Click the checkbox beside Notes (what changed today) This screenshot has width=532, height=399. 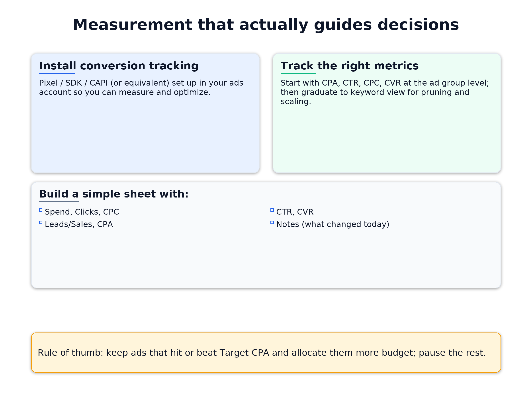pos(272,223)
